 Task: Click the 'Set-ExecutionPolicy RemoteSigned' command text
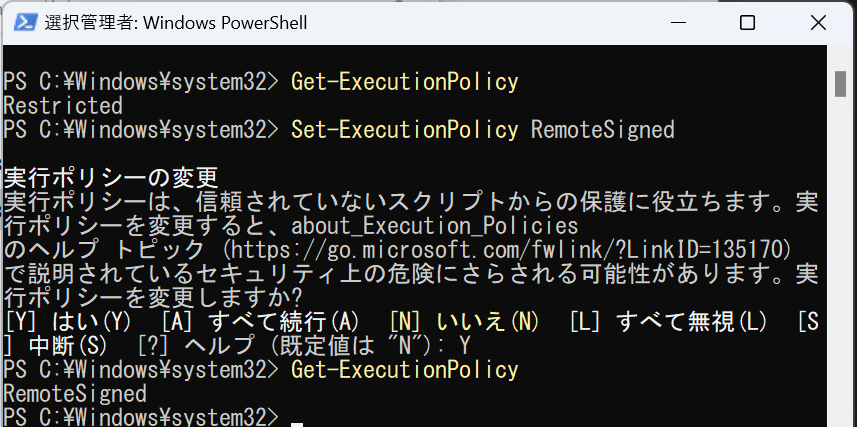click(x=483, y=130)
